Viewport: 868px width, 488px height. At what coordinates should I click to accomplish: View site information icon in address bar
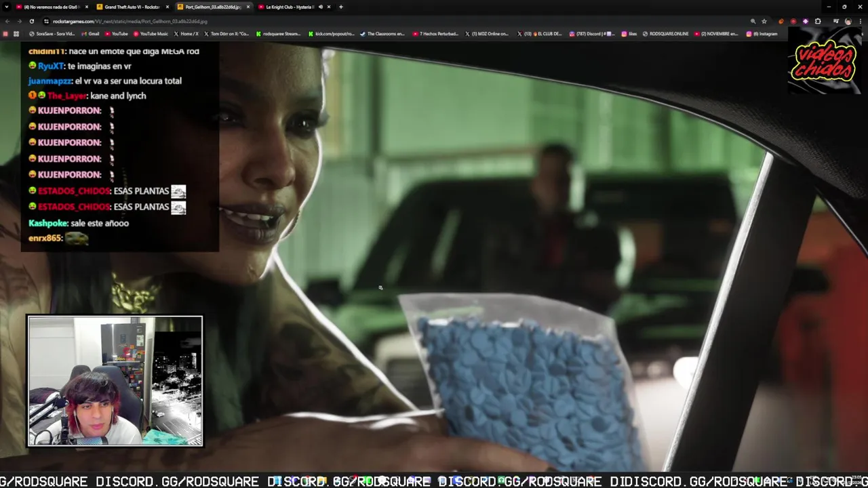click(46, 21)
